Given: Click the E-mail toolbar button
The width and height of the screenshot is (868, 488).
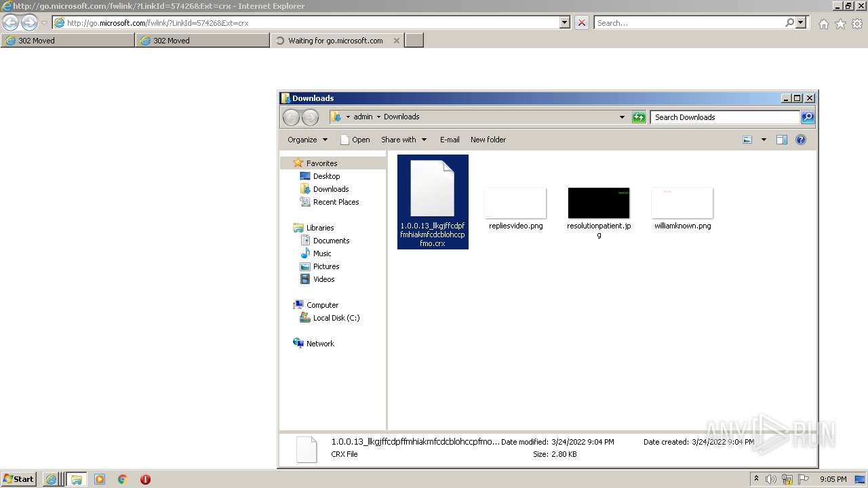Looking at the screenshot, I should pyautogui.click(x=450, y=140).
